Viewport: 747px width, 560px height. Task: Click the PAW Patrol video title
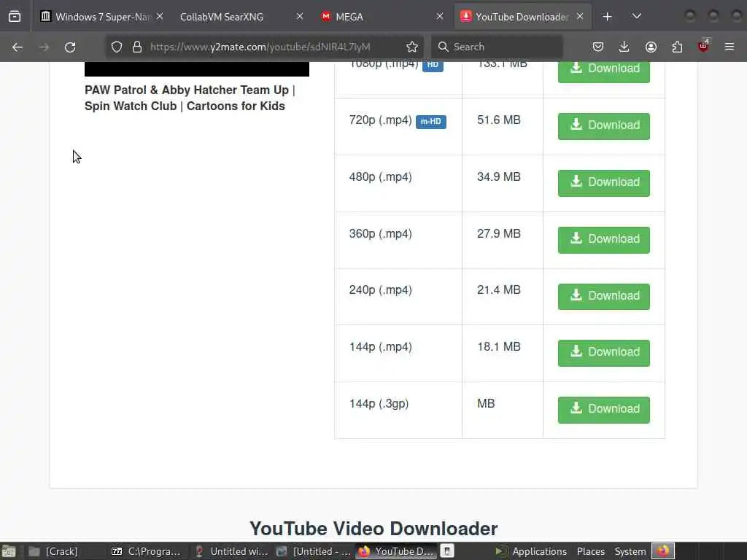(190, 98)
